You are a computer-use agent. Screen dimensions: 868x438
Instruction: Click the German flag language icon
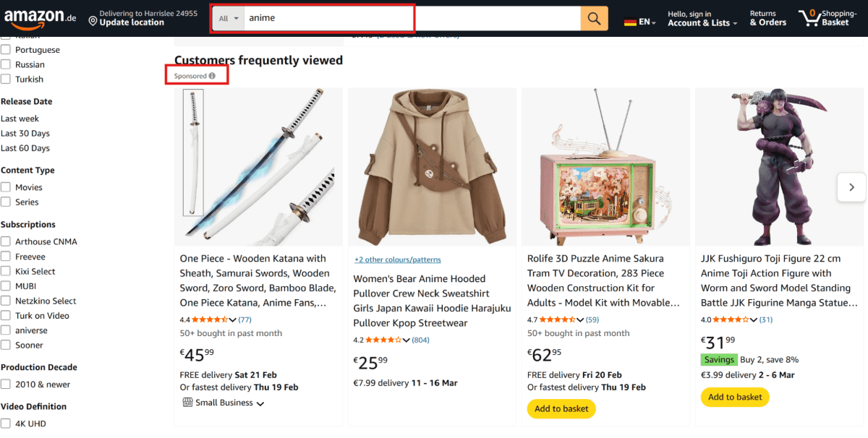[x=630, y=22]
